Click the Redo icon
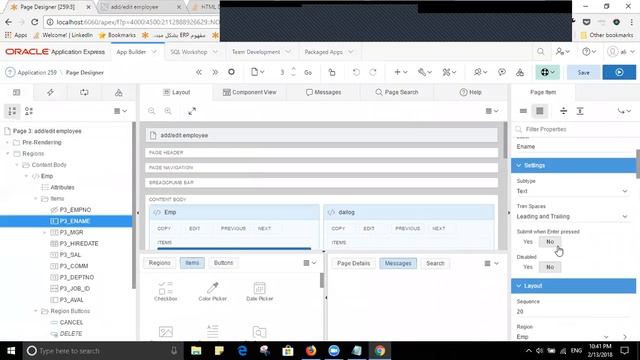 [373, 72]
